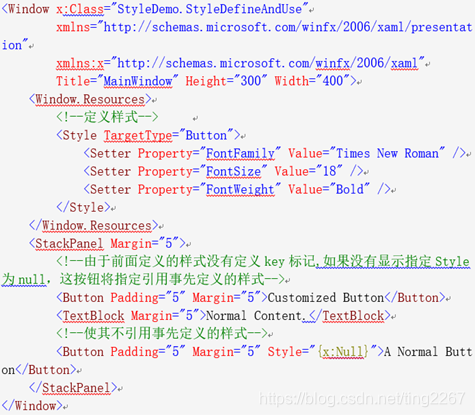Click the closing Style tag
This screenshot has width=475, height=417.
83,207
